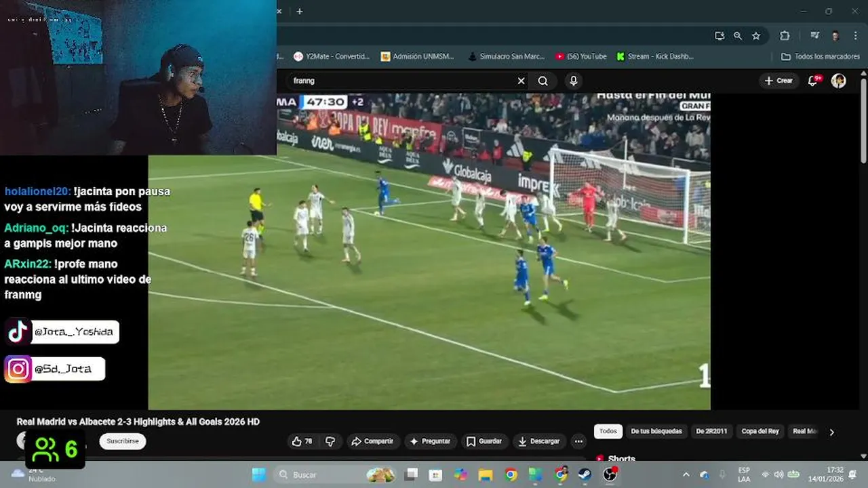Open YouTube notifications bell

813,81
